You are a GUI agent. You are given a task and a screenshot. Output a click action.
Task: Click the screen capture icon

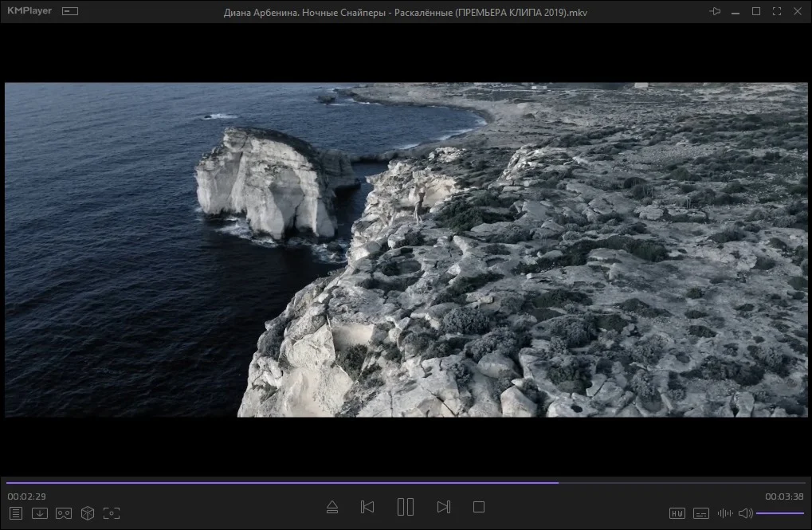click(x=112, y=513)
